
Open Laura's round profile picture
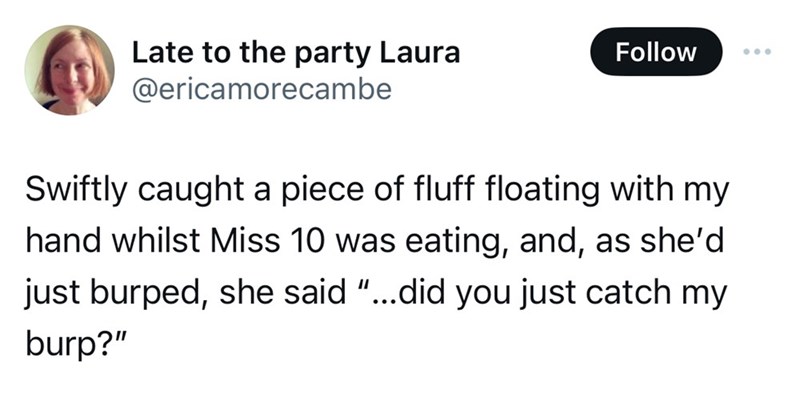coord(69,70)
